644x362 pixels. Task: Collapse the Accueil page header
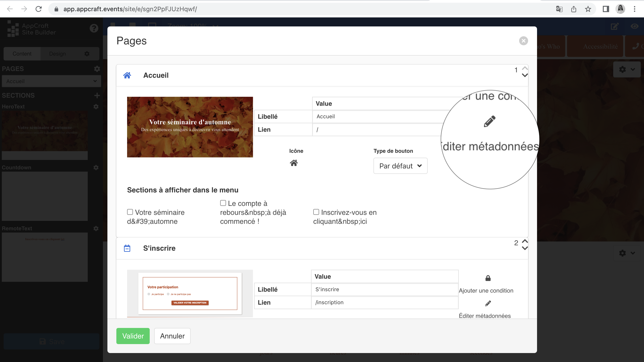156,75
